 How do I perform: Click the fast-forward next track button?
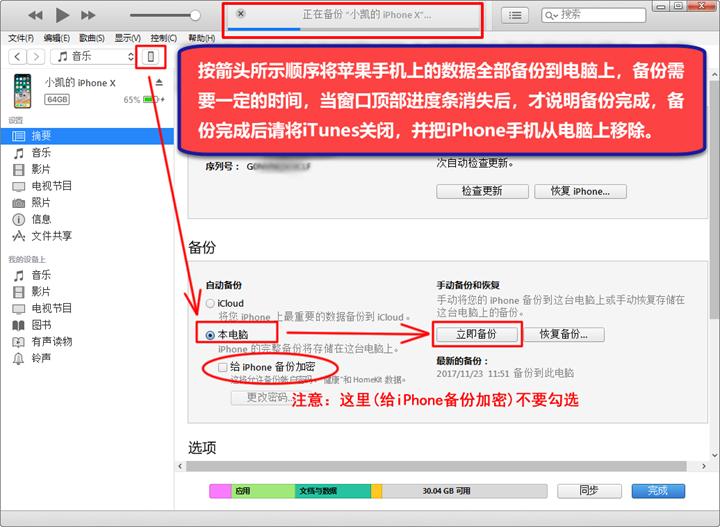[88, 15]
